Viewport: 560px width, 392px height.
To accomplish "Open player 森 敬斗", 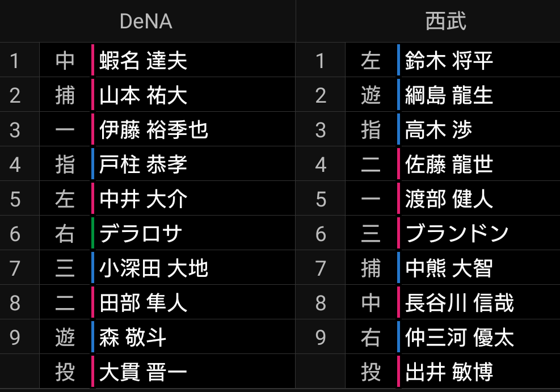I will [x=133, y=338].
